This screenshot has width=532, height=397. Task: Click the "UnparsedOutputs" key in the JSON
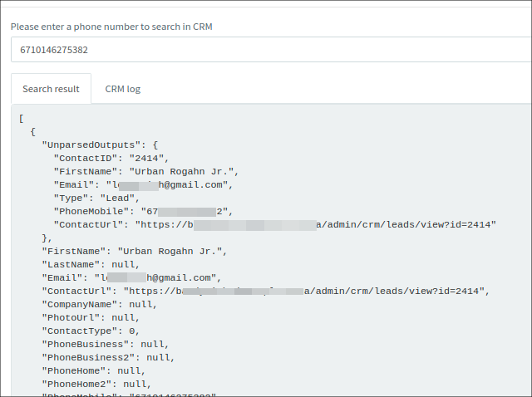pos(91,145)
